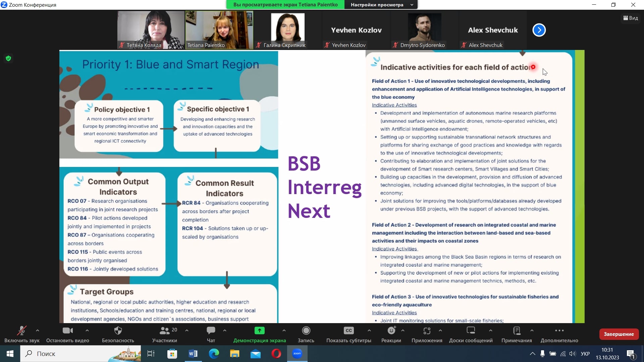Select Yevhen Kozlov participant tile
Screen dimensions: 644x362
point(356,30)
